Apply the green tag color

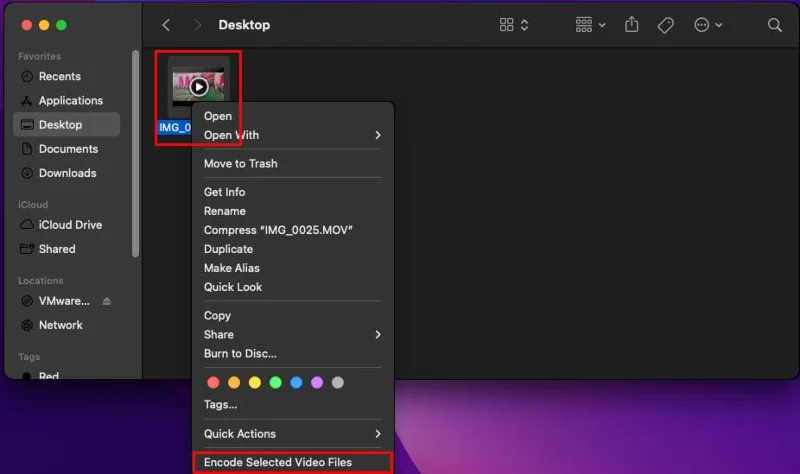(x=276, y=383)
